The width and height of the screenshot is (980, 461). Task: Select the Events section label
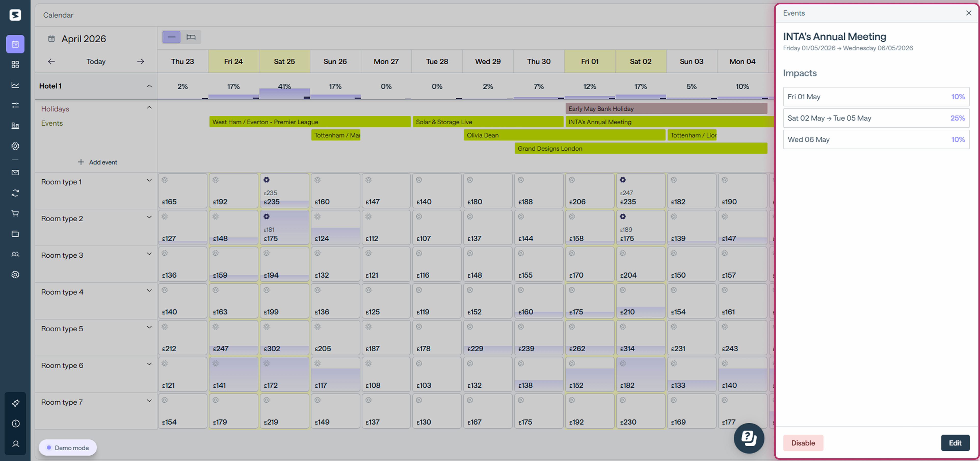coord(52,123)
